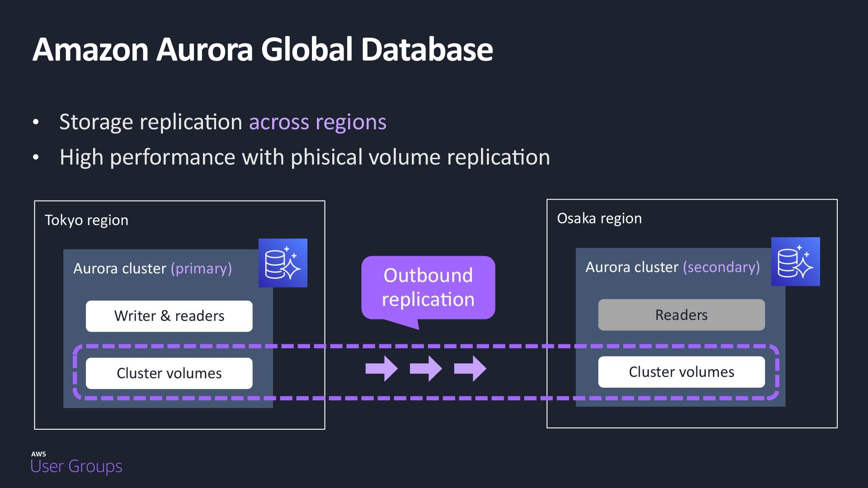Click the first replication arrow
Screen dimensions: 868x488
382,368
